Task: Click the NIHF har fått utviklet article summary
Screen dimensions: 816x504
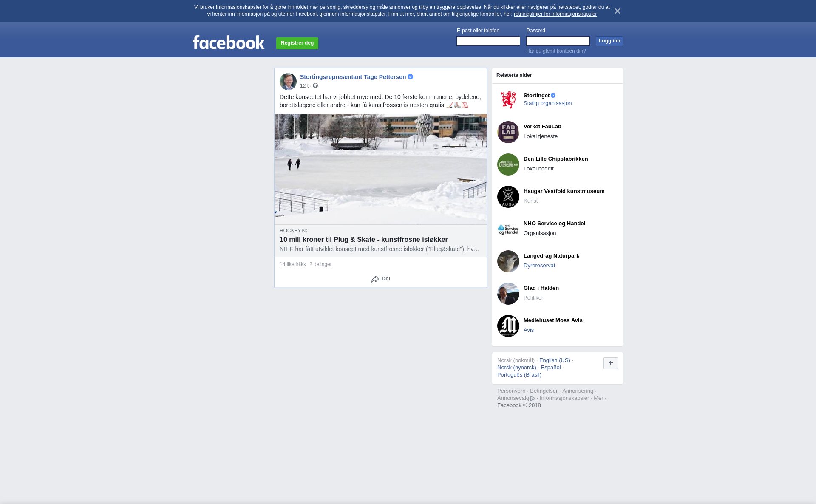Action: click(x=380, y=249)
